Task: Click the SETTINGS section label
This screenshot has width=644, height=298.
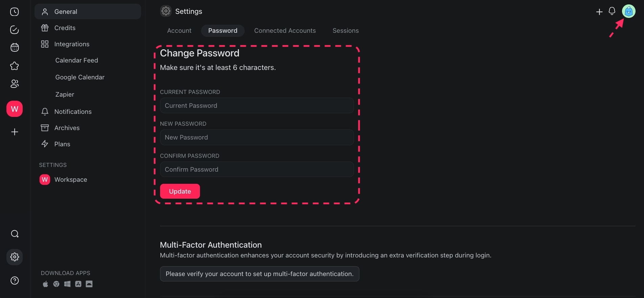Action: 53,165
